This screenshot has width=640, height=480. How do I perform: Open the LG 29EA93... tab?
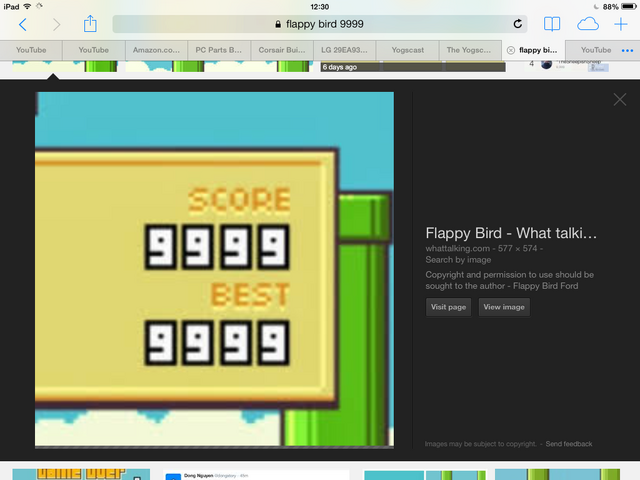coord(344,50)
